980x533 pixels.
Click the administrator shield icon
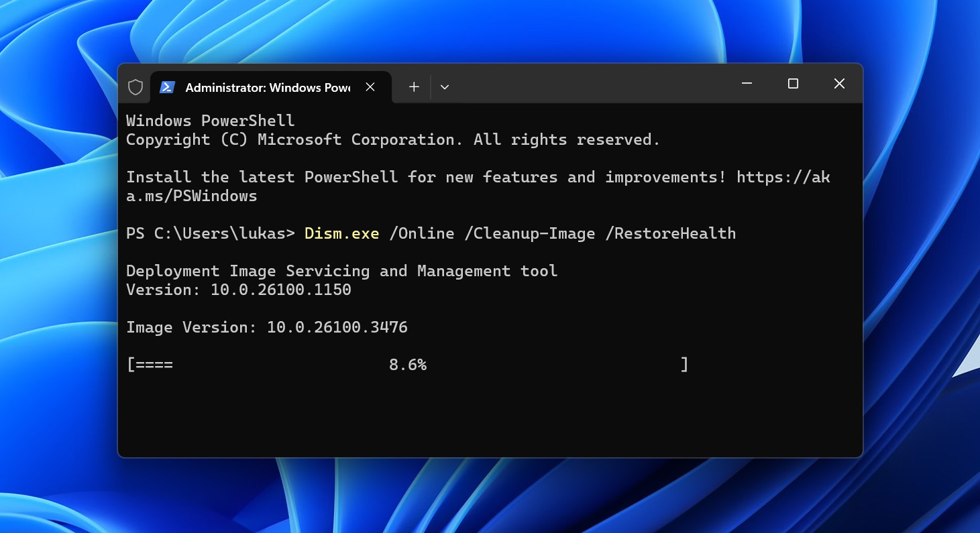pyautogui.click(x=135, y=87)
